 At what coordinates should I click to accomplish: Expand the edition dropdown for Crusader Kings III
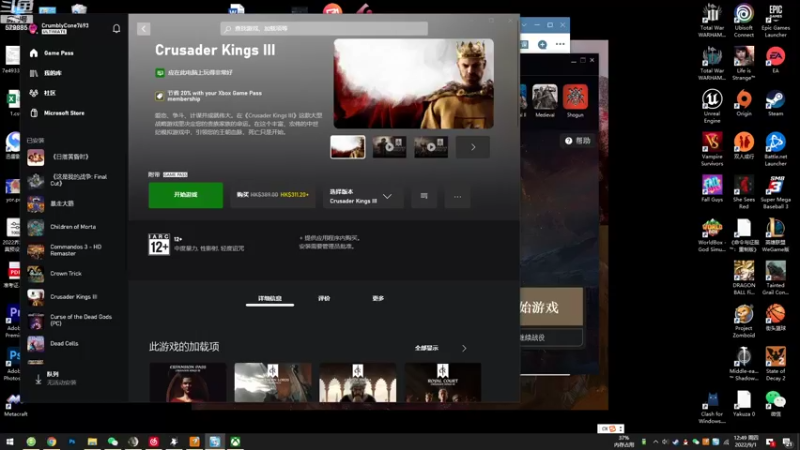(x=363, y=196)
